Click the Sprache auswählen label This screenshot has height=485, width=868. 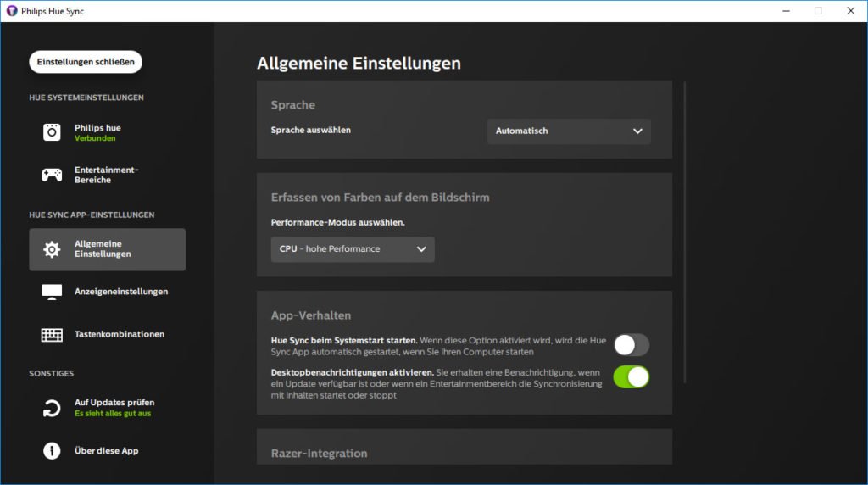pos(310,130)
